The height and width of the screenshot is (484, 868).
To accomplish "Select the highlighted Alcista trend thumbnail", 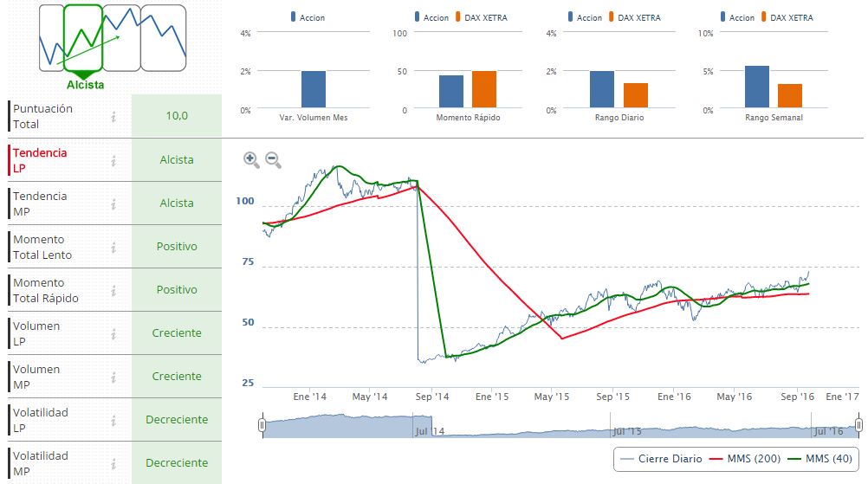I will tap(84, 38).
